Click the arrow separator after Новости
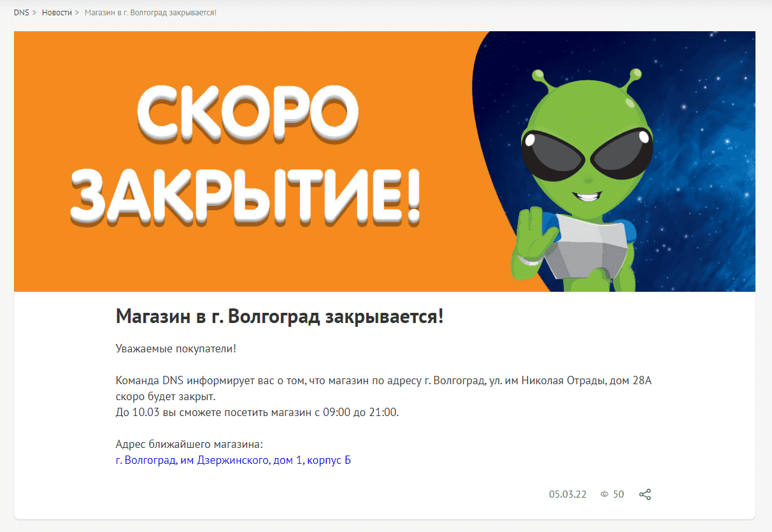The width and height of the screenshot is (772, 532). (77, 13)
